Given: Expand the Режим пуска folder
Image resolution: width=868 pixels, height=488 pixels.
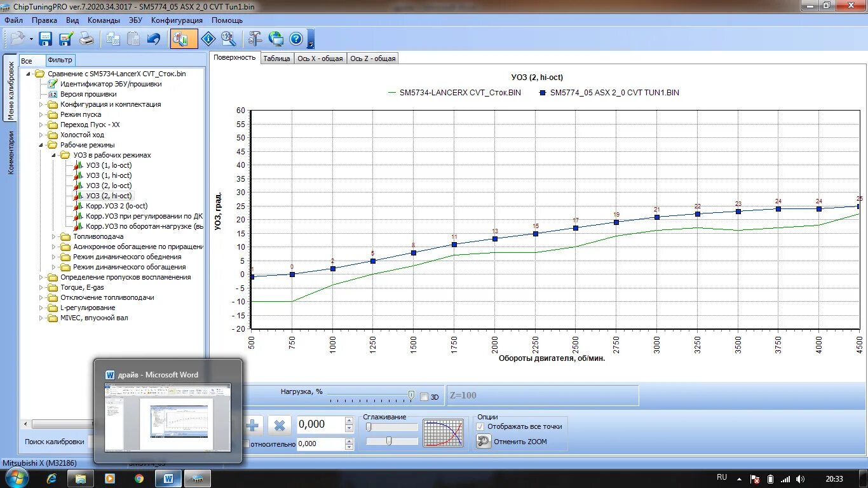Looking at the screenshot, I should tap(41, 114).
